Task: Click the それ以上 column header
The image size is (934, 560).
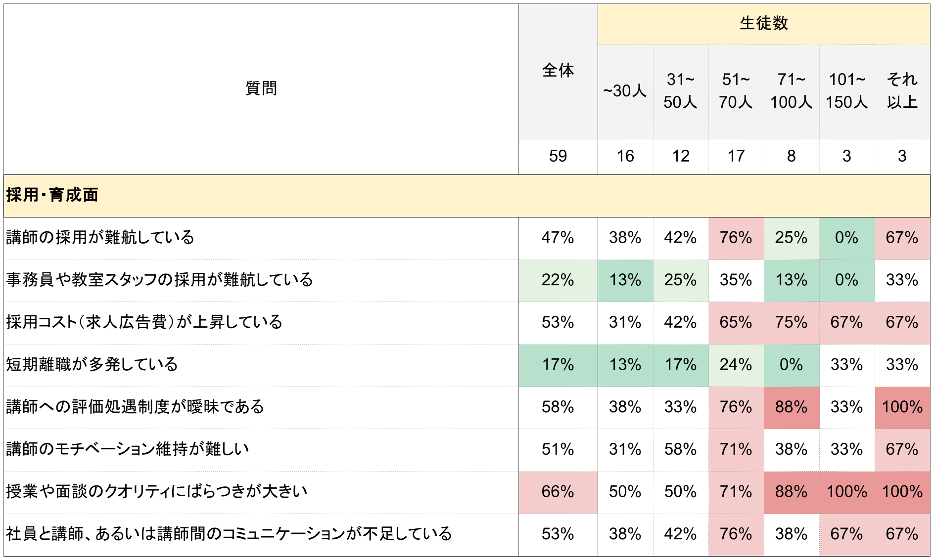Action: [902, 91]
